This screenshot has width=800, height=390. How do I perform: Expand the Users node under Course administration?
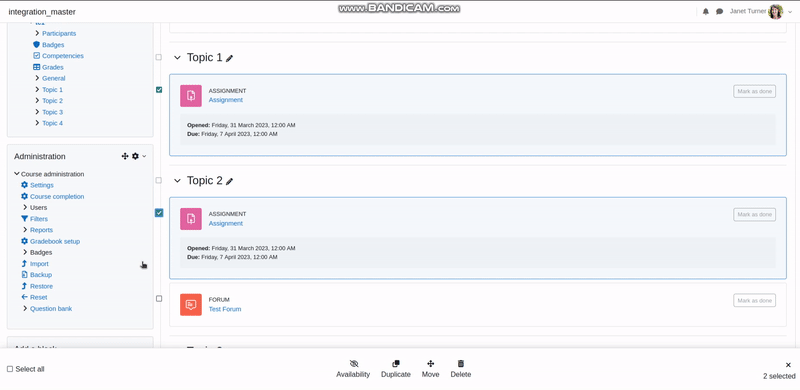pyautogui.click(x=25, y=207)
